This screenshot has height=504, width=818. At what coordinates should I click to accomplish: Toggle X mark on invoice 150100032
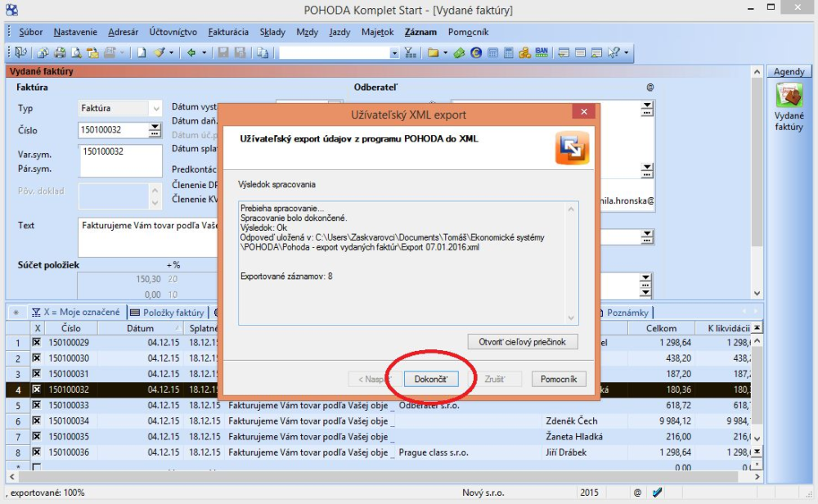pyautogui.click(x=37, y=389)
